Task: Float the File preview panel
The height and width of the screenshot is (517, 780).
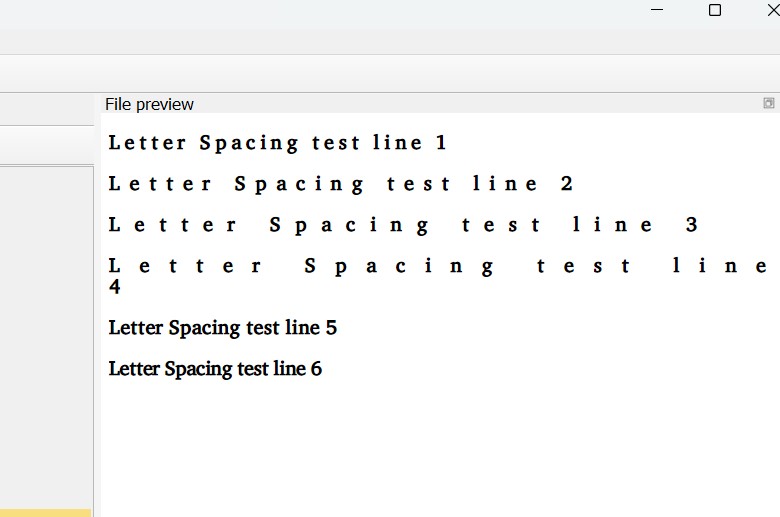Action: (769, 103)
